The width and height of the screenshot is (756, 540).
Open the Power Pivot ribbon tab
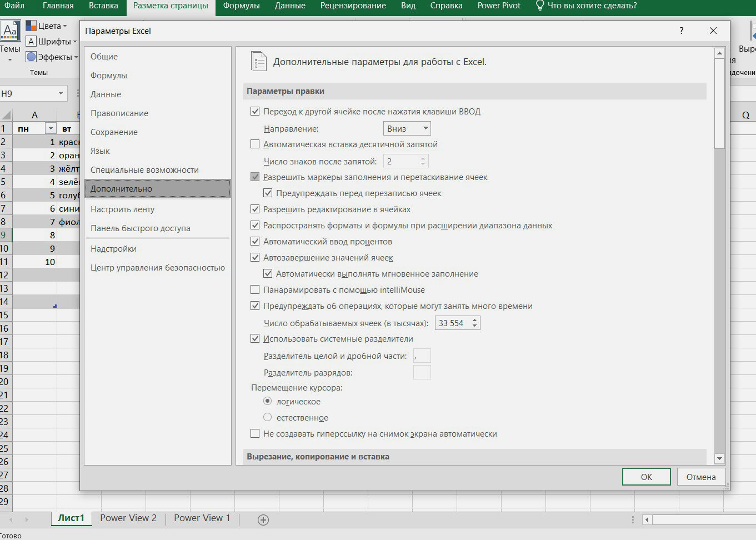[499, 6]
